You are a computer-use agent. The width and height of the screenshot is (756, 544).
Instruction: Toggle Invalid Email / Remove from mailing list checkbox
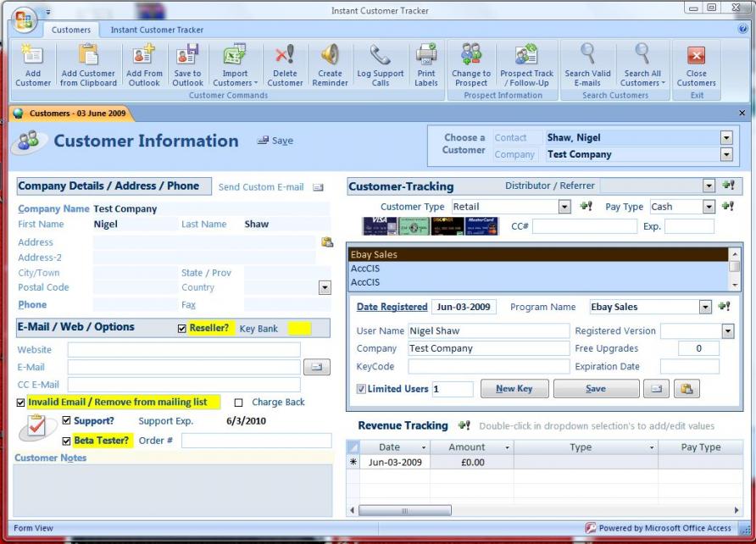[20, 402]
